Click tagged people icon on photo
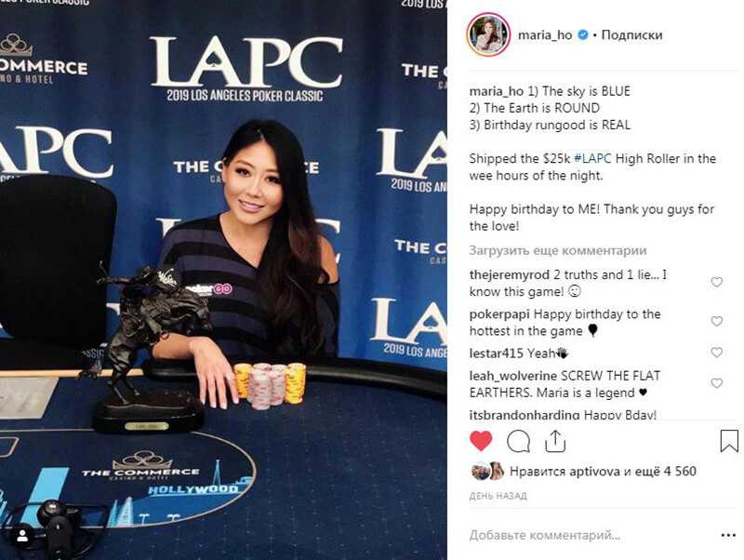 [21, 537]
